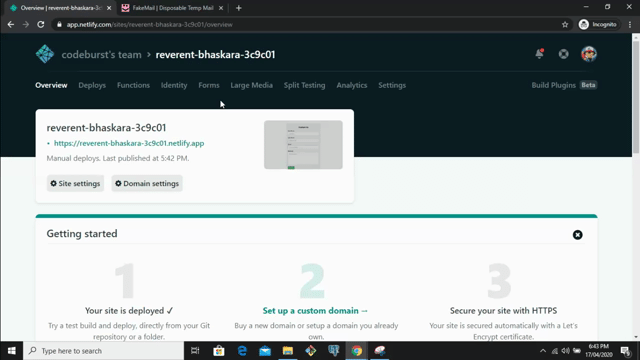Open the Mail app on taskbar

pos(265,351)
